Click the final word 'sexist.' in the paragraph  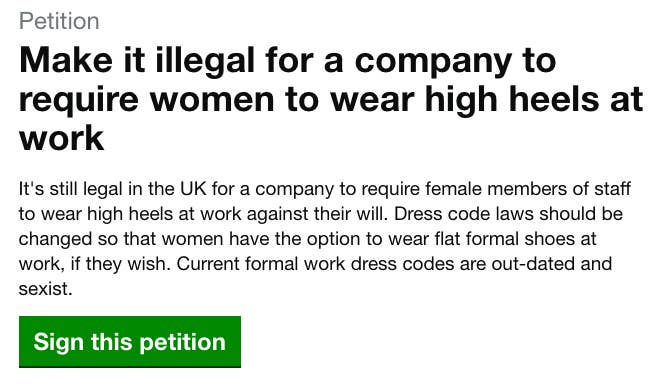pyautogui.click(x=46, y=289)
